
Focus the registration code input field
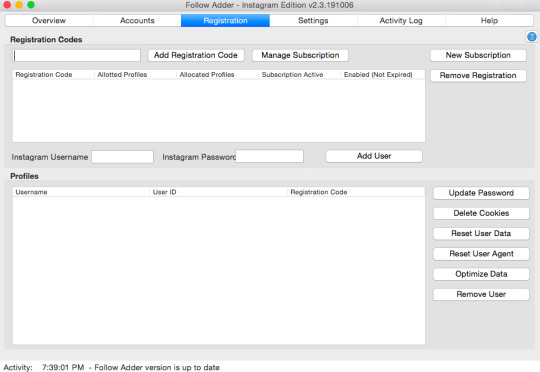(76, 55)
